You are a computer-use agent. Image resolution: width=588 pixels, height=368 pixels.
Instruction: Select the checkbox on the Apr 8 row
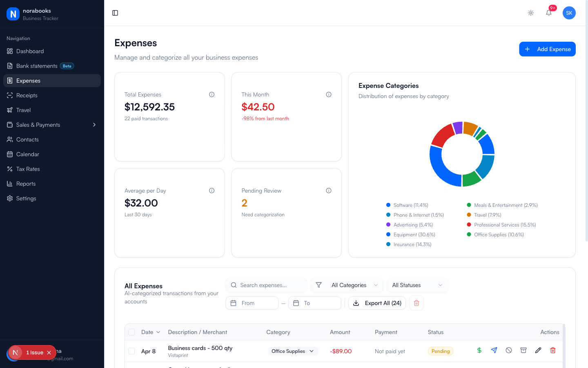click(131, 351)
